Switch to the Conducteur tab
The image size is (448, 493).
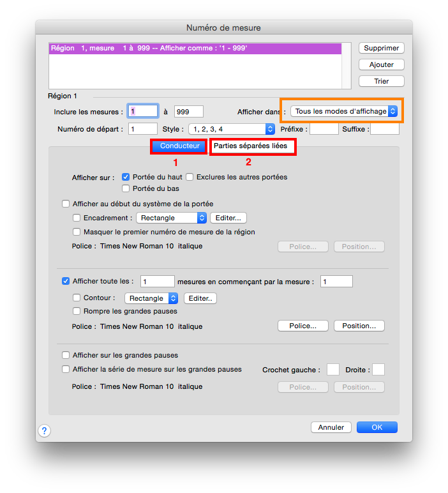pos(179,146)
